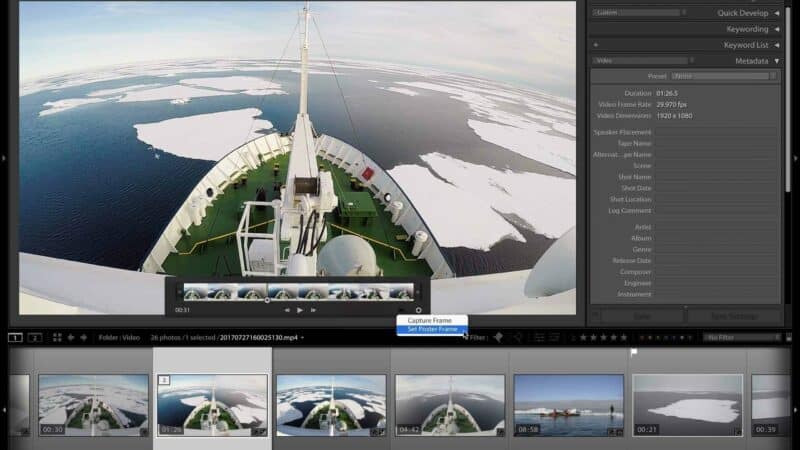800x450 pixels.
Task: Open the video frame settings gear icon
Action: pyautogui.click(x=418, y=310)
